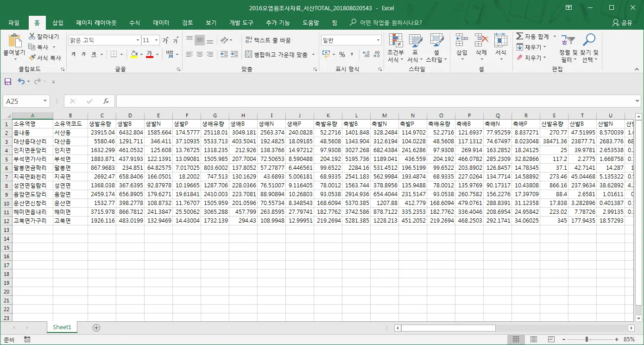Viewport: 644px width, 345px height.
Task: Open Cell Styles (셀 스타일) gallery
Action: (x=436, y=48)
